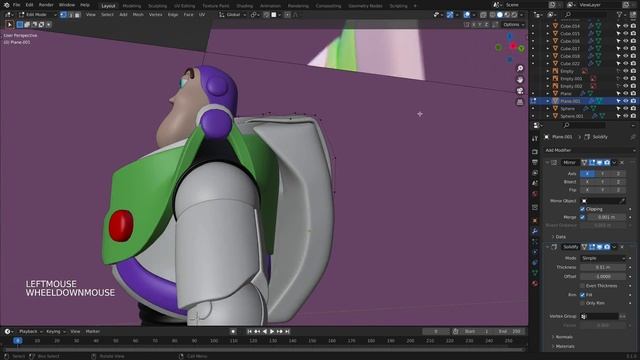Toggle Rim Fill checkbox
Viewport: 640px width, 360px height.
[582, 295]
